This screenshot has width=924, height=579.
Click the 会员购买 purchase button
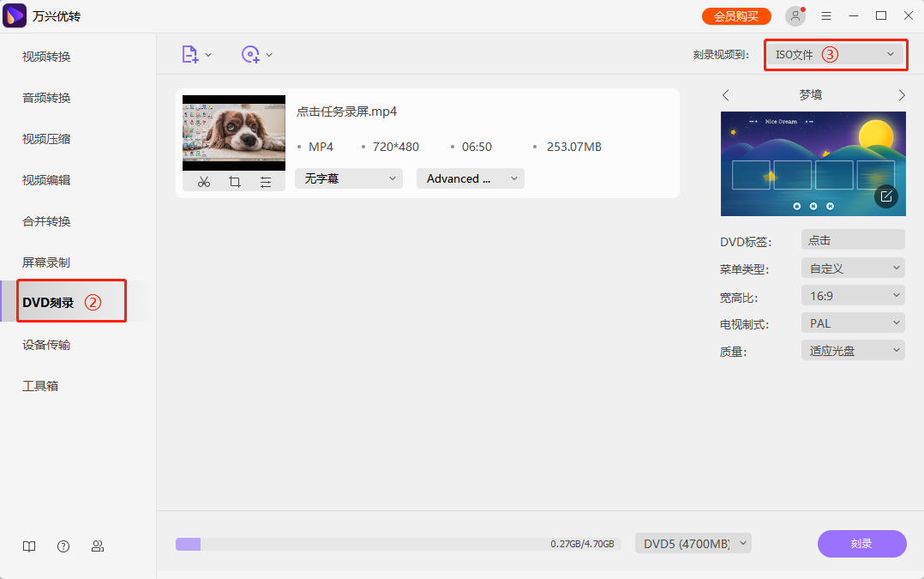[x=735, y=15]
